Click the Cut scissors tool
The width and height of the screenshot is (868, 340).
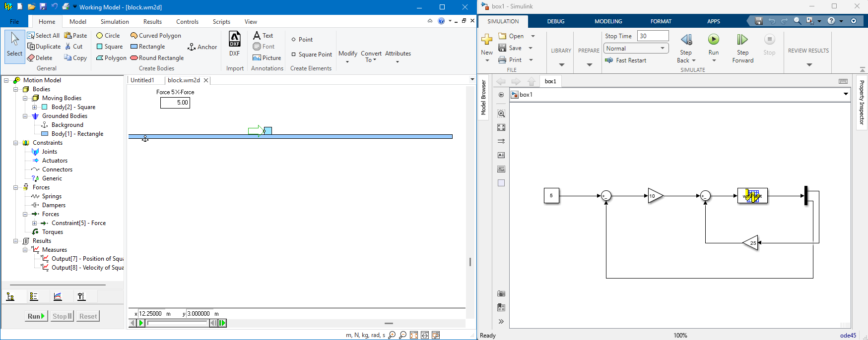coord(74,47)
